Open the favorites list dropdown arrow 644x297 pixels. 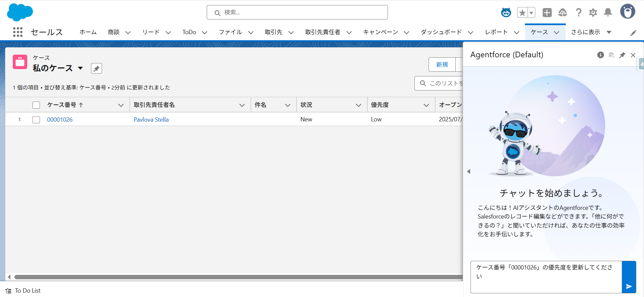click(531, 13)
